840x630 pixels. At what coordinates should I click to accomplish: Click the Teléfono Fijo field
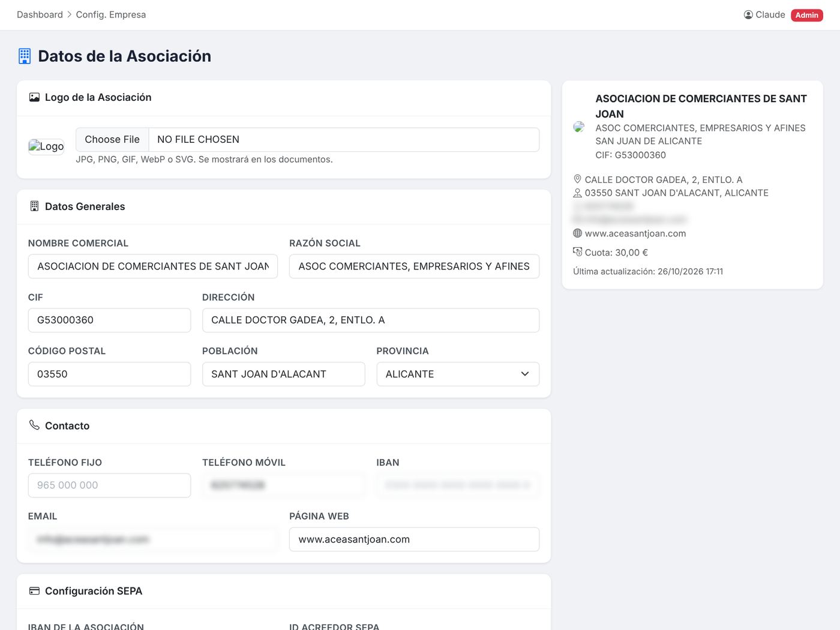click(x=109, y=485)
